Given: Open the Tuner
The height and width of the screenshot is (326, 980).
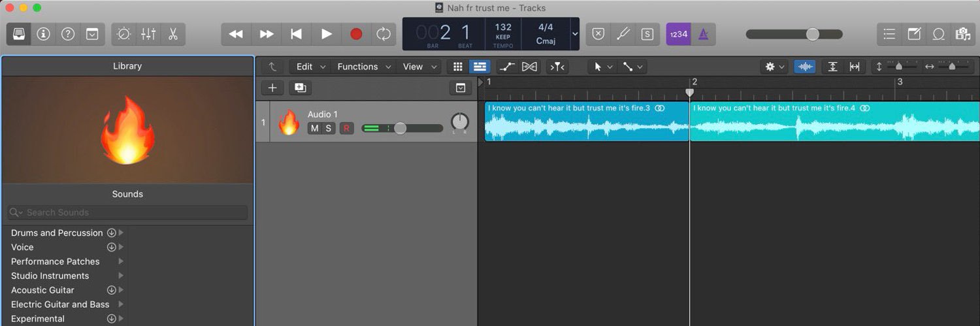Looking at the screenshot, I should tap(623, 34).
